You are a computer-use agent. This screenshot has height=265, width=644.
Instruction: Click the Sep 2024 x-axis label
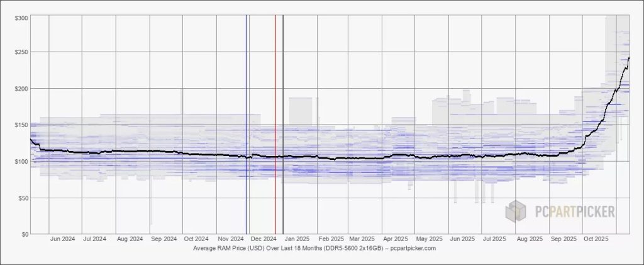[163, 239]
